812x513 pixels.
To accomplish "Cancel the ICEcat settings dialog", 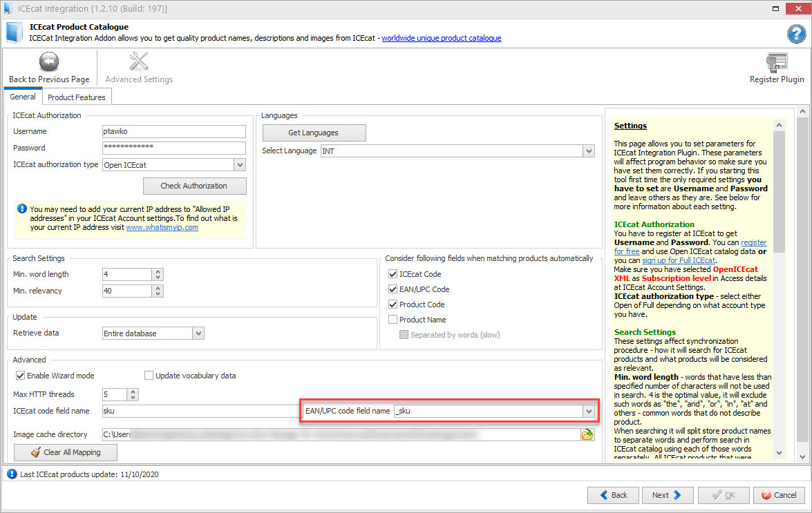I will (x=779, y=496).
